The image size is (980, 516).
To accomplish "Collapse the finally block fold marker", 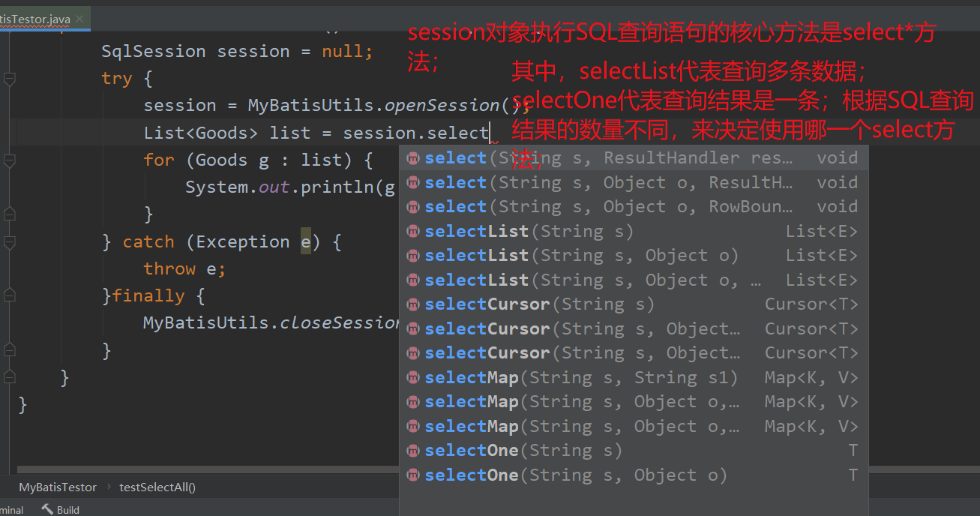I will [9, 296].
